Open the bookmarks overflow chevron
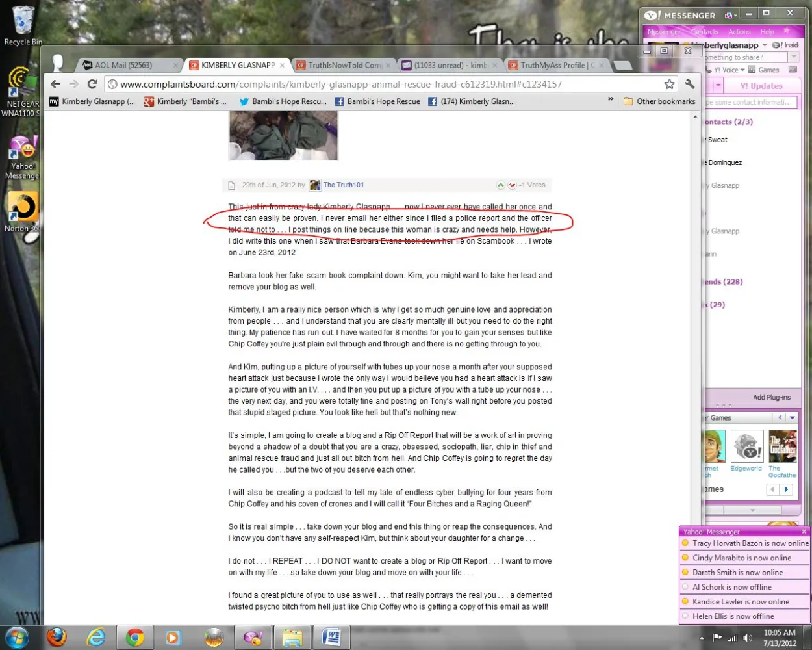Viewport: 812px width, 650px height. 611,99
